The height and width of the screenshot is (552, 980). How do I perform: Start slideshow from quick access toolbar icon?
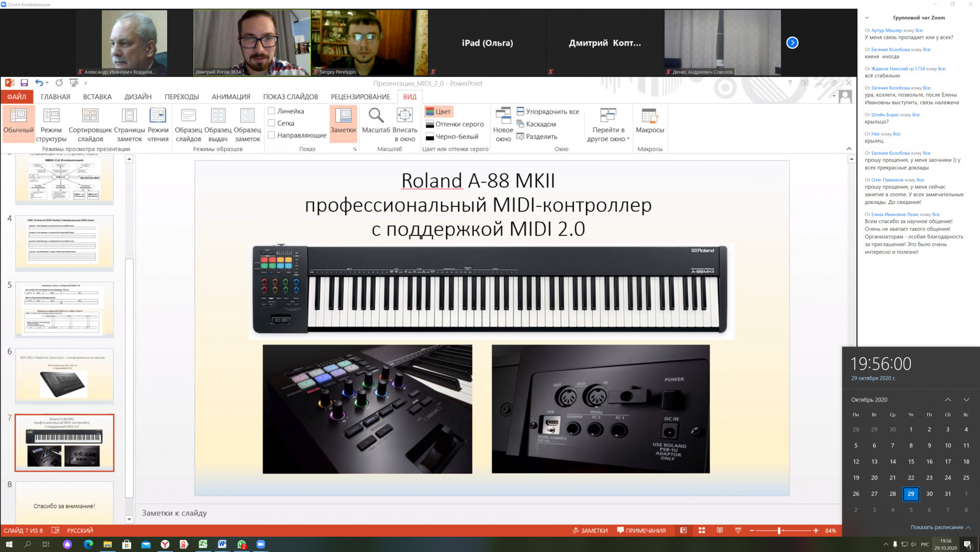point(74,83)
